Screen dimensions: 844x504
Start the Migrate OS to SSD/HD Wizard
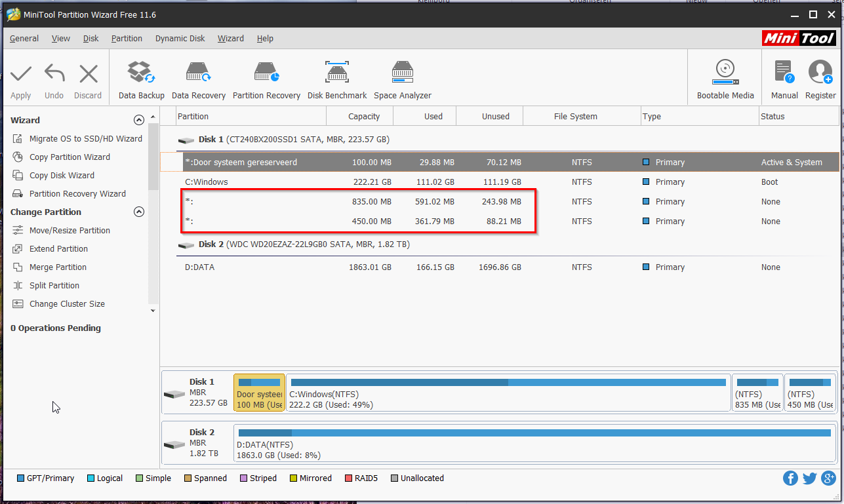77,139
